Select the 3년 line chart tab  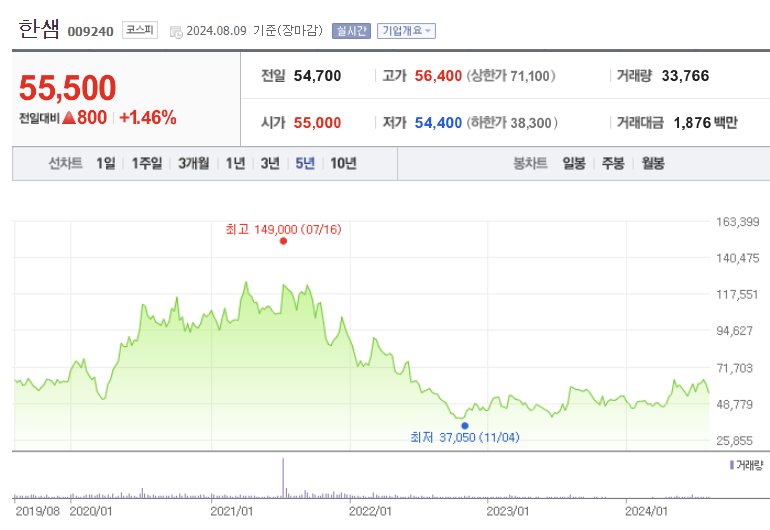point(270,163)
